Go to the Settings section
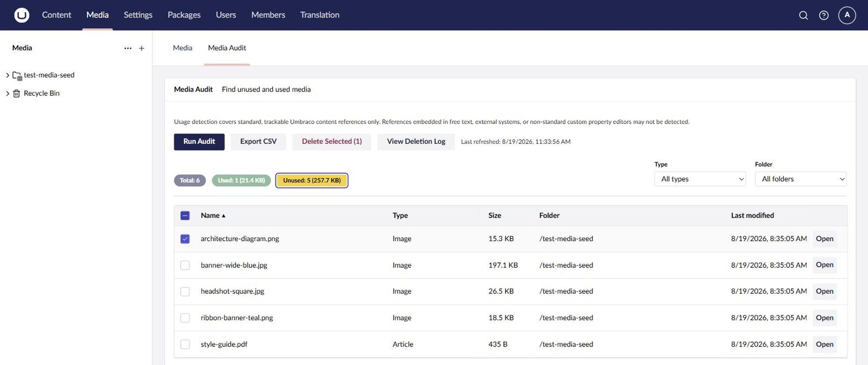Image resolution: width=868 pixels, height=365 pixels. 138,15
